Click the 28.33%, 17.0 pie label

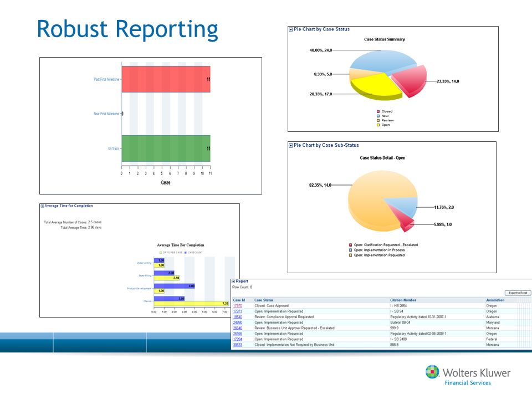click(321, 94)
